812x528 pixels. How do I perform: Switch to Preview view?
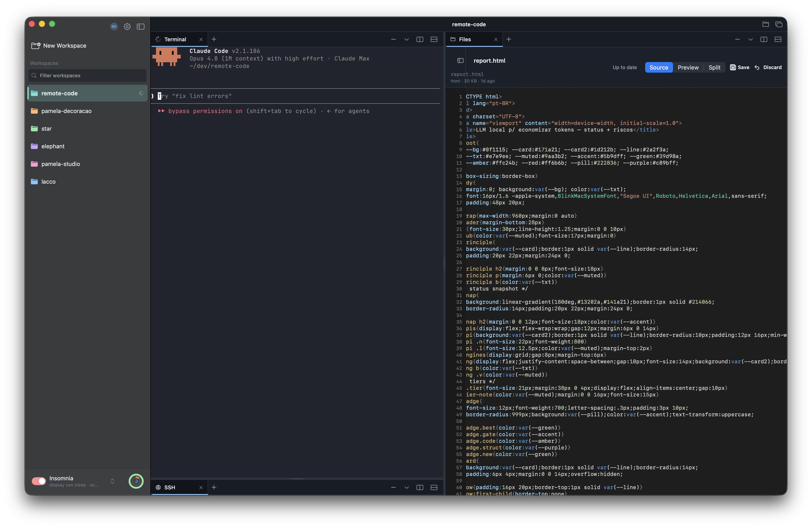pyautogui.click(x=688, y=67)
